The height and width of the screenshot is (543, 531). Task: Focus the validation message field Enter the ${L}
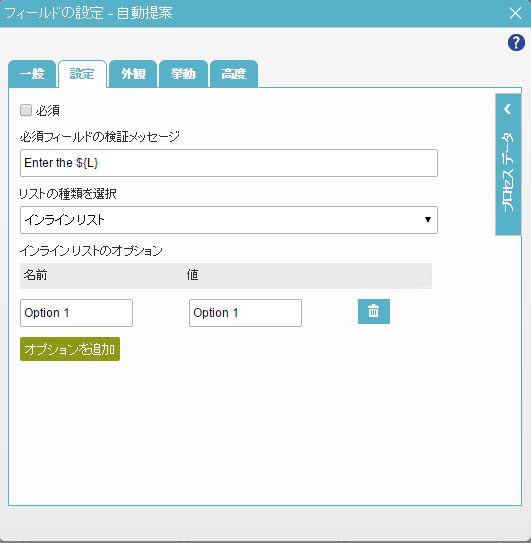[229, 163]
